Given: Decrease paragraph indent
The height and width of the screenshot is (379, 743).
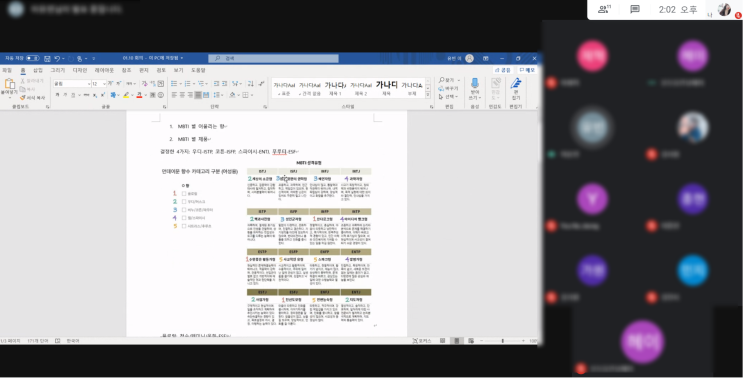Looking at the screenshot, I should click(x=216, y=83).
